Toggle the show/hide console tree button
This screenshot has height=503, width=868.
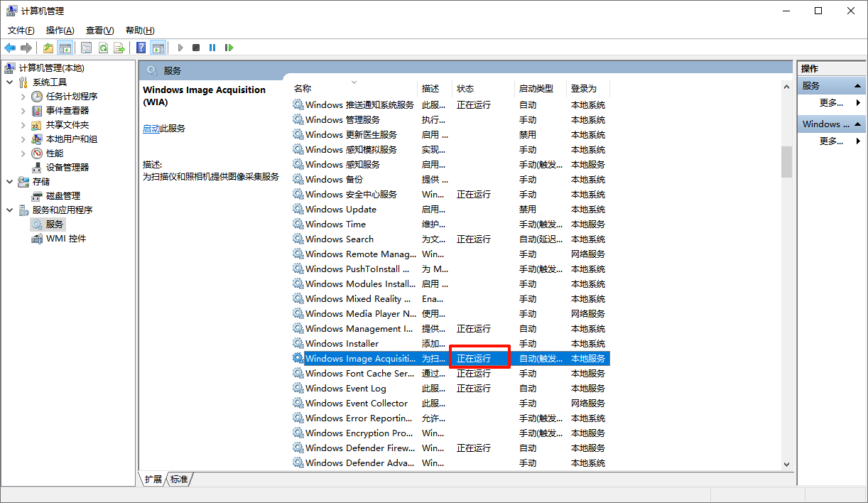pyautogui.click(x=65, y=48)
